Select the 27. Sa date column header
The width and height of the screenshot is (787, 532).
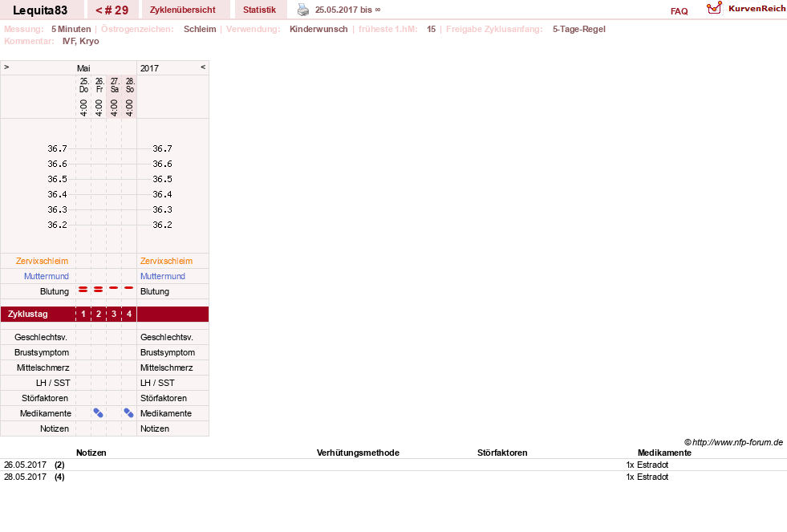click(x=115, y=85)
